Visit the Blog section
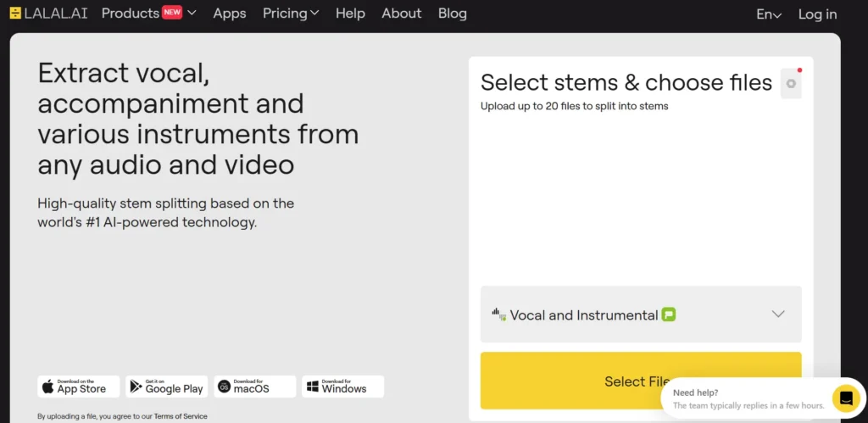 [453, 14]
